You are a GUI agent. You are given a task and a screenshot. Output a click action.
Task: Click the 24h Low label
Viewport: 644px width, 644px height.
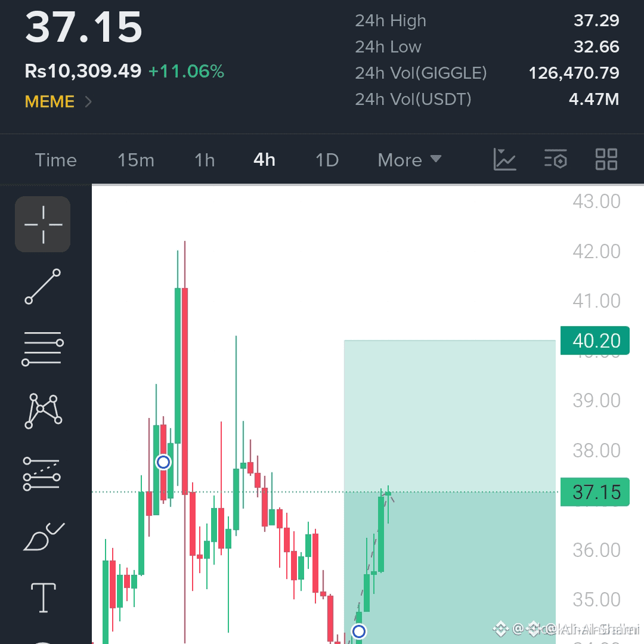click(388, 47)
